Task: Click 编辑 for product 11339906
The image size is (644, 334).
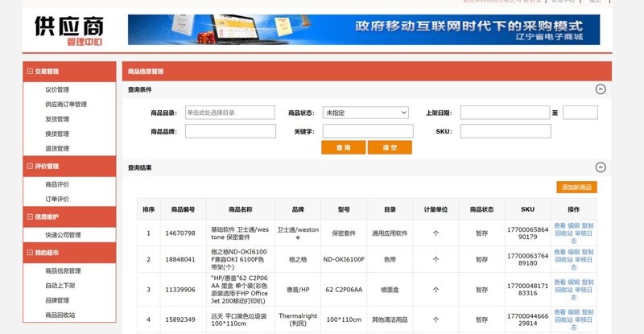Action: point(574,282)
